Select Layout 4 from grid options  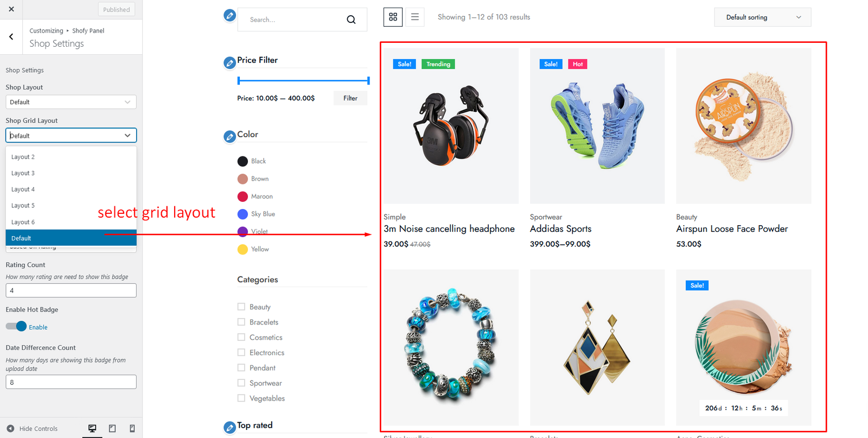23,189
